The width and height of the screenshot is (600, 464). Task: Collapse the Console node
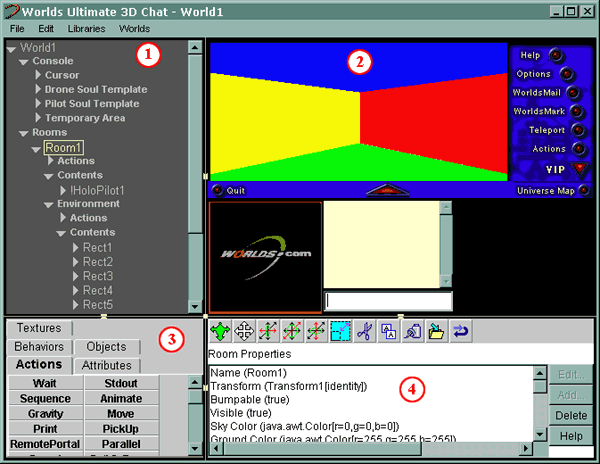24,62
